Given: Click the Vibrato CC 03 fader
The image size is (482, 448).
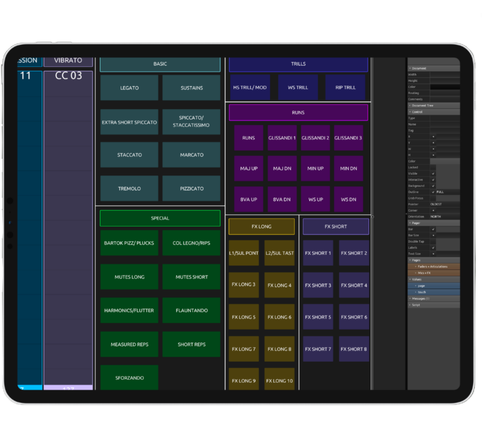Looking at the screenshot, I should tap(68, 230).
